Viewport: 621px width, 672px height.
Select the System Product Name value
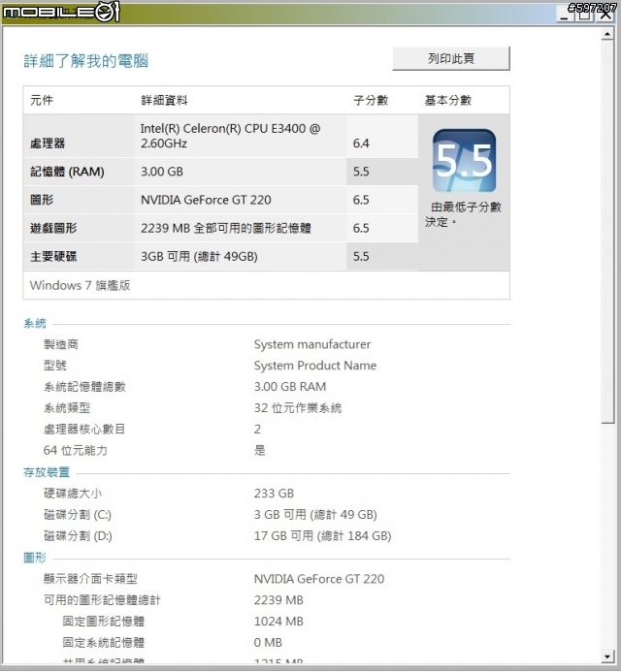tap(315, 366)
